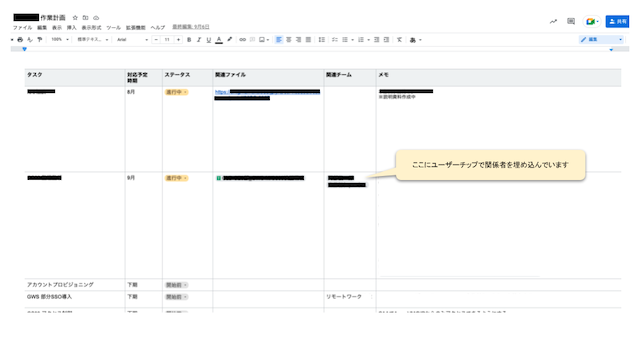This screenshot has width=640, height=360.
Task: Open the 100% zoom dropdown
Action: coord(60,40)
